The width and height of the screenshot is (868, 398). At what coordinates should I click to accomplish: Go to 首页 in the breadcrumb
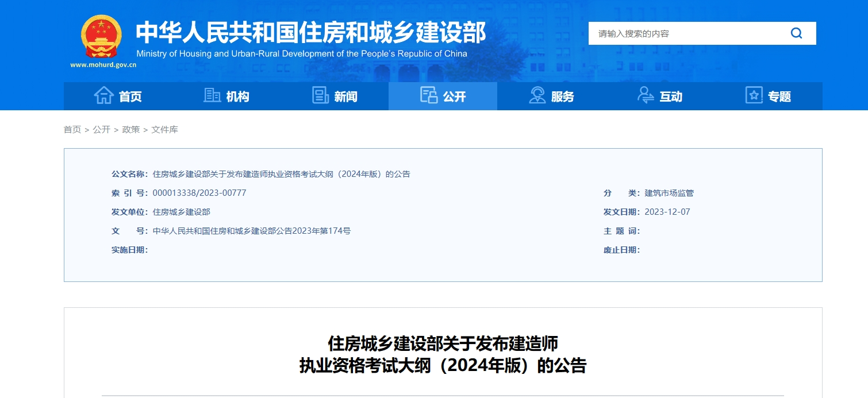[x=72, y=130]
